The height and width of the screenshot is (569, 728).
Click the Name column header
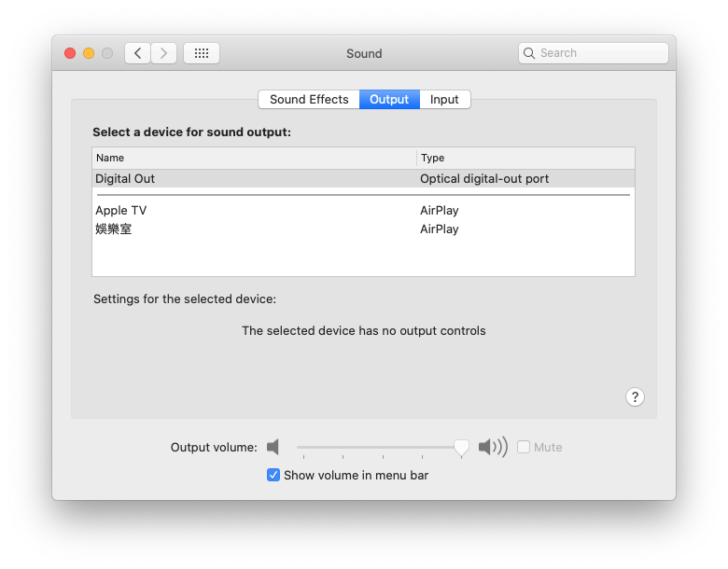(254, 158)
